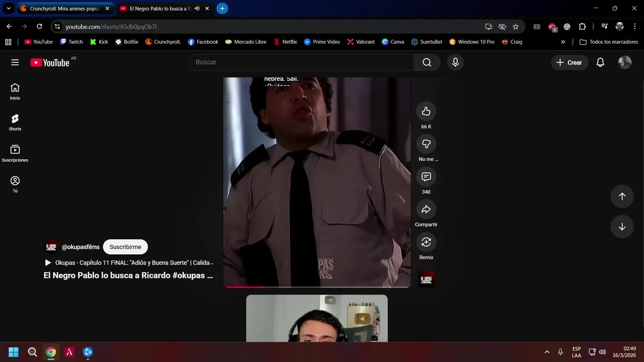This screenshot has height=362, width=644.
Task: Open the Windows Start menu
Action: coord(14,352)
